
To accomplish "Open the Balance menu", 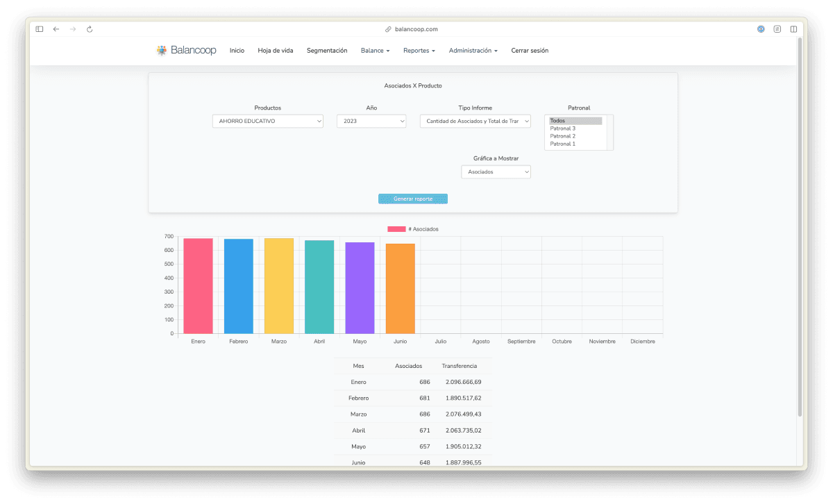I will [375, 51].
